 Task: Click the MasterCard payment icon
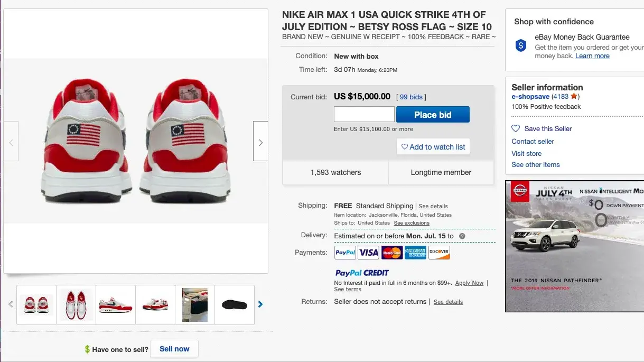coord(392,253)
